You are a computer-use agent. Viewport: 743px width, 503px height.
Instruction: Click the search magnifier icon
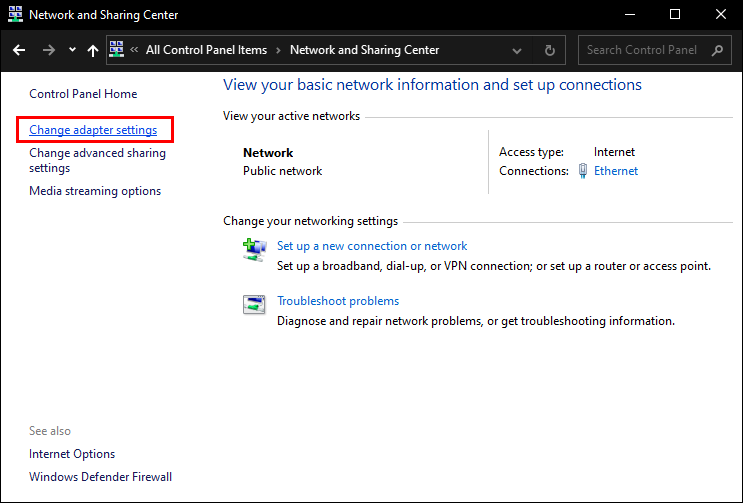point(718,50)
